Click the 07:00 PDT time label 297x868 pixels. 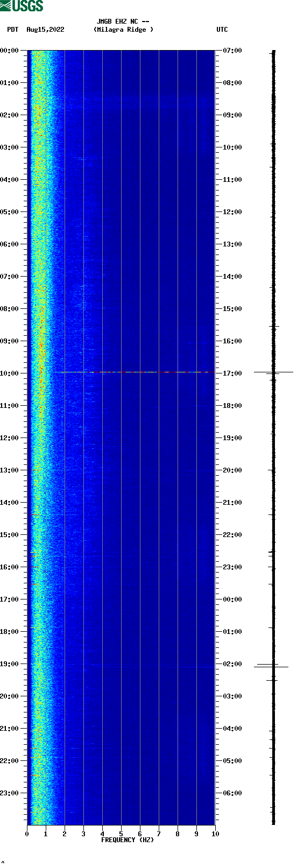(x=10, y=277)
